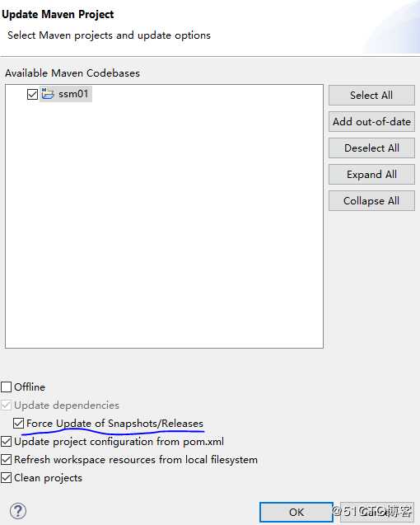This screenshot has height=525, width=420.
Task: Click the Expand All button
Action: click(371, 175)
